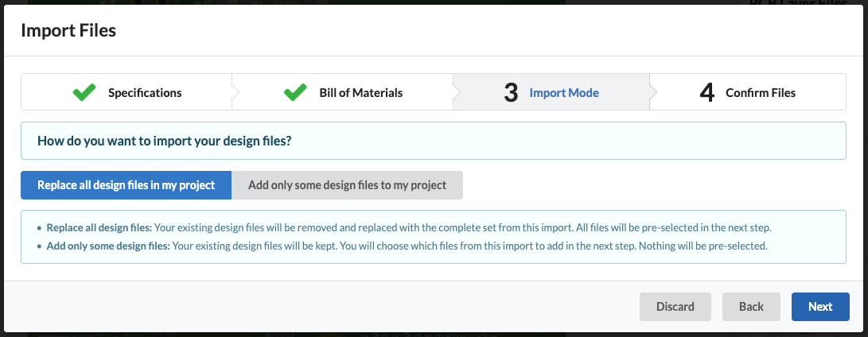Discard the file import
The width and height of the screenshot is (868, 337).
675,307
